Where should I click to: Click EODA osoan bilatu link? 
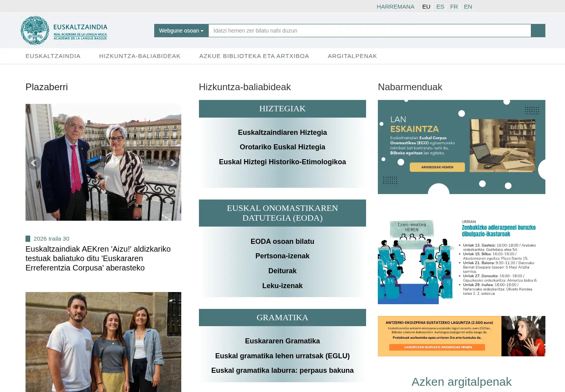click(x=282, y=241)
